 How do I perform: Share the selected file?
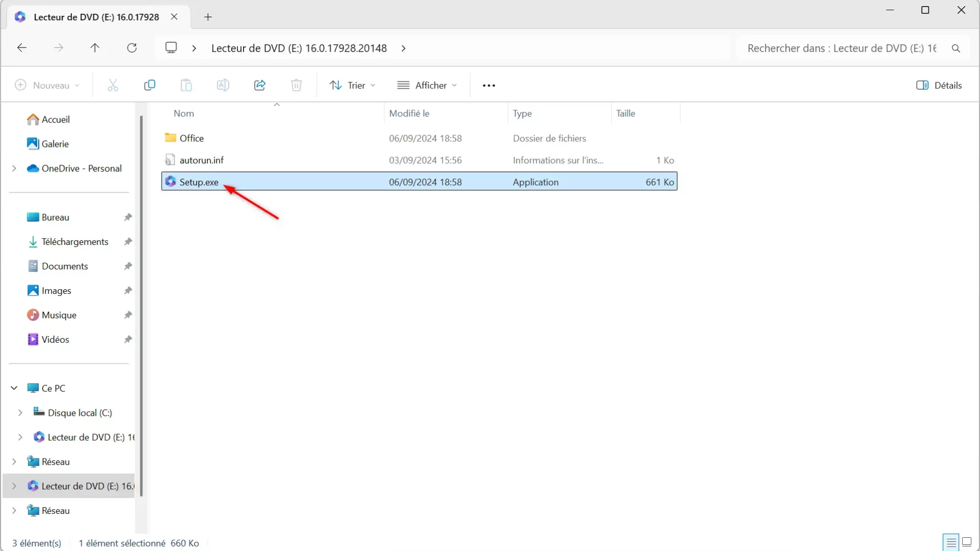click(260, 85)
